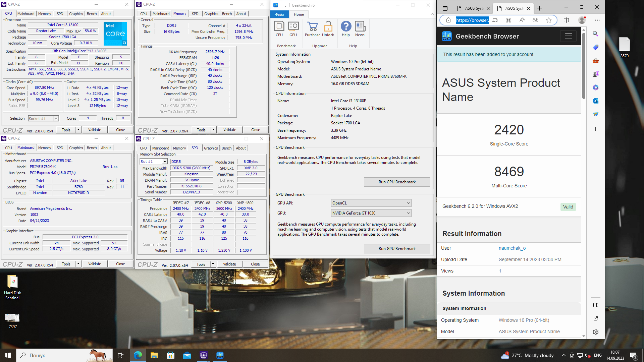Select the 8570 file on desktop
The image size is (644, 362).
coord(624,47)
